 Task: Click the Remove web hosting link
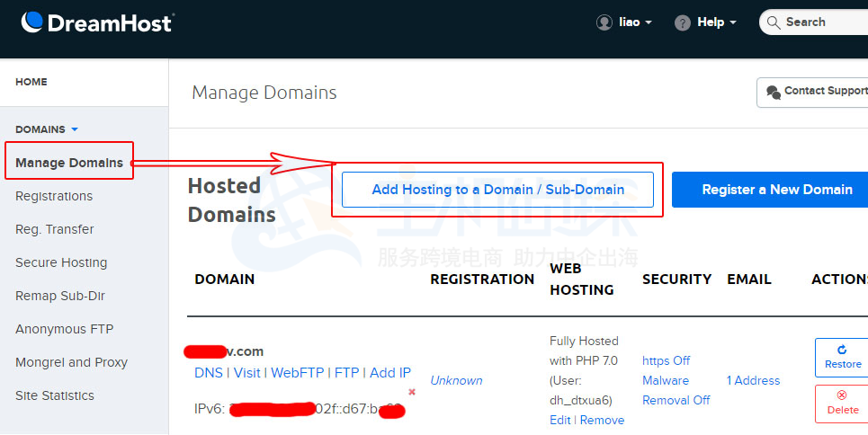click(x=603, y=420)
